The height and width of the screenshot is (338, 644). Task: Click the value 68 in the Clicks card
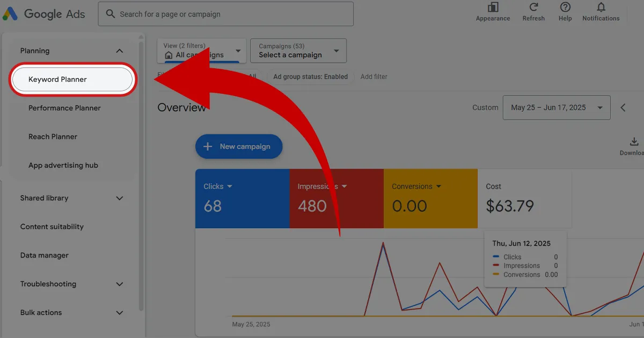point(213,206)
